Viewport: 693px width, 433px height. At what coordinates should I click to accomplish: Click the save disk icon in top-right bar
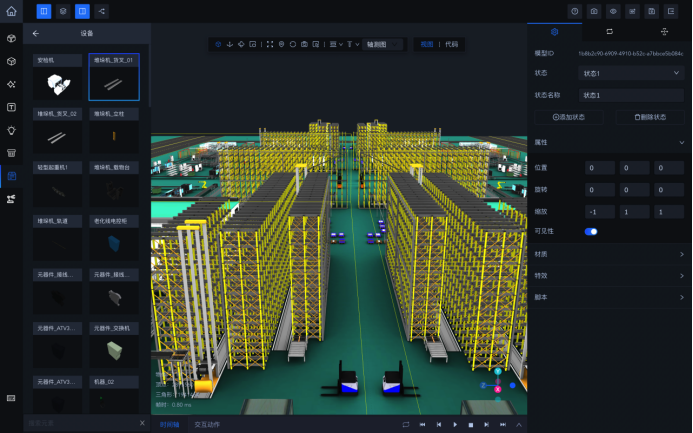point(651,11)
